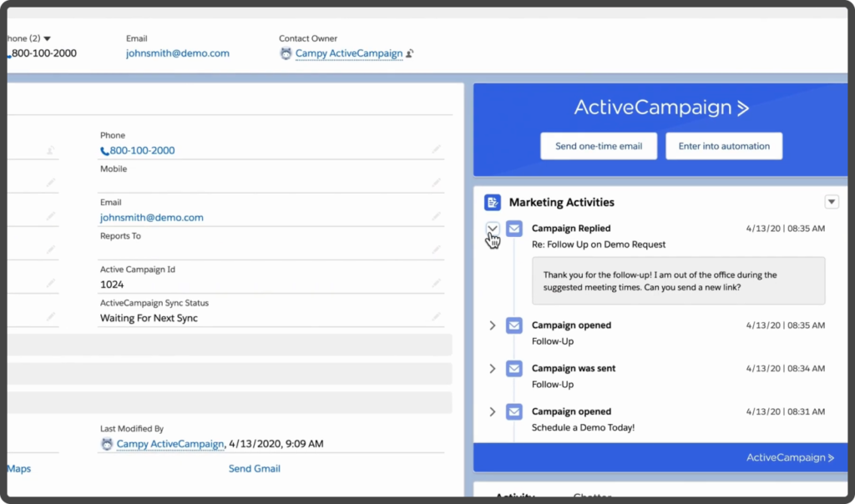Click the Campaign Replied title
855x504 pixels.
tap(571, 229)
